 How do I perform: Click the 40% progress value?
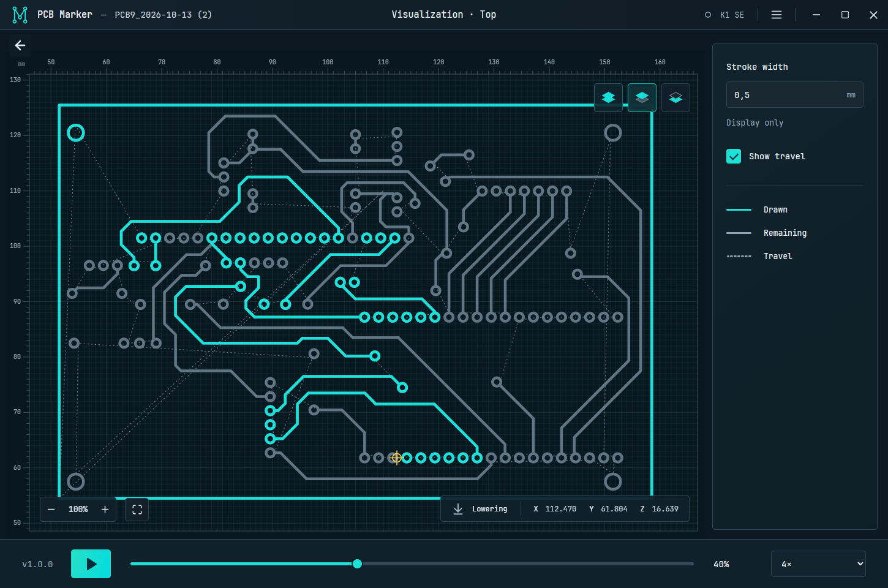721,564
